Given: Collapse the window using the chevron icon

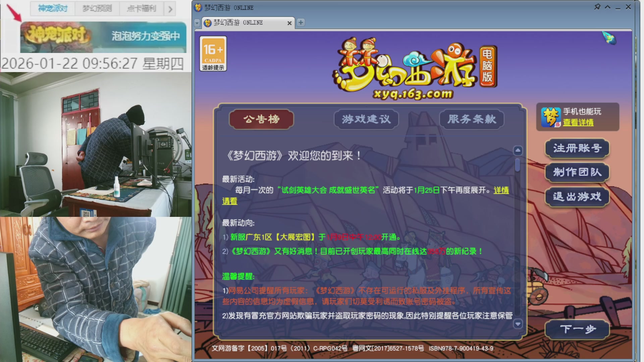Looking at the screenshot, I should point(607,7).
